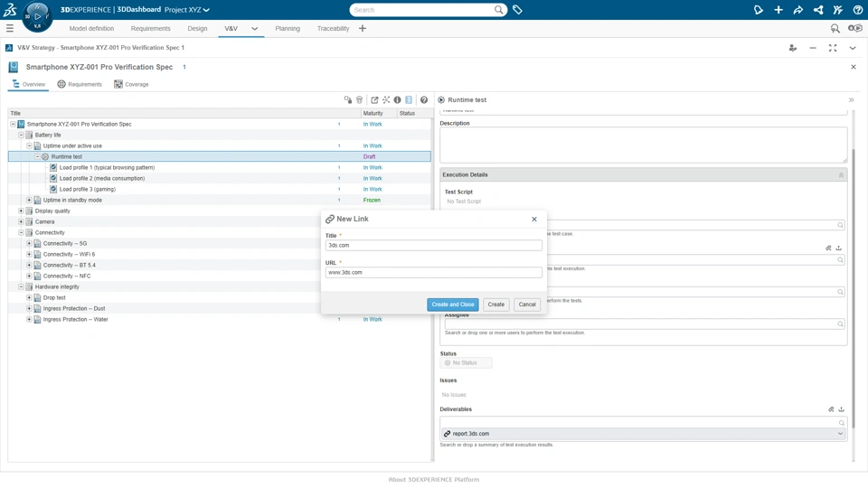This screenshot has width=868, height=488.
Task: Open the V&V tab dropdown arrow
Action: [254, 28]
